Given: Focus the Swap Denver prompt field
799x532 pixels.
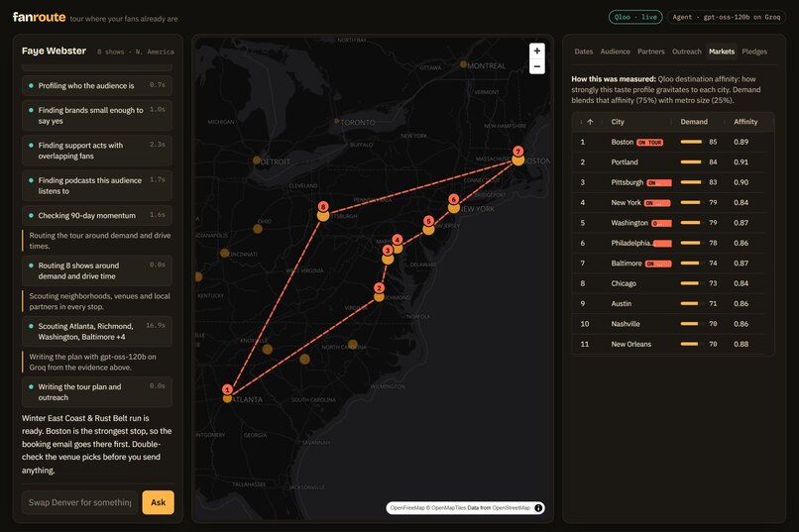Looking at the screenshot, I should [x=80, y=502].
